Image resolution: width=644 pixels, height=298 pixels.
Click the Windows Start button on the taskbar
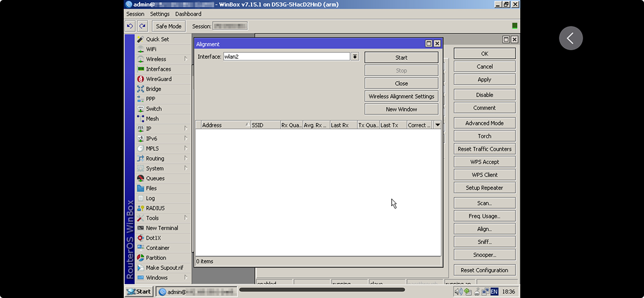point(140,292)
